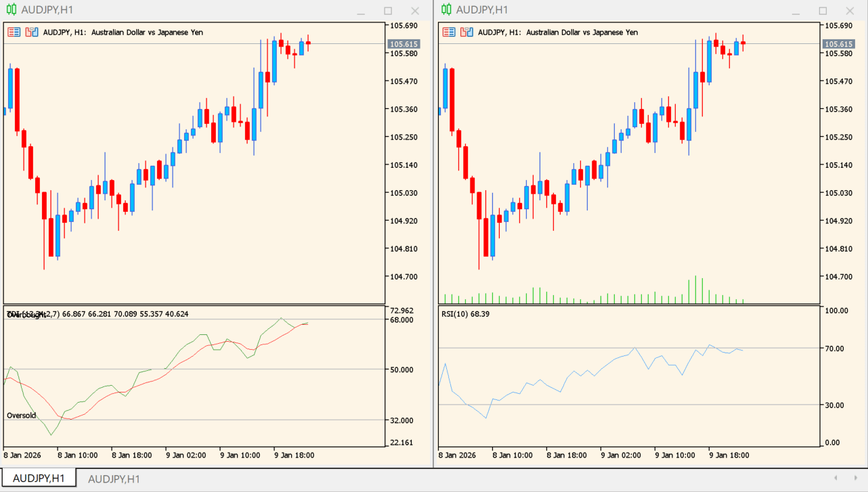Click the 8 Jan 2026 label on the left time axis
Image resolution: width=868 pixels, height=492 pixels.
tap(22, 455)
